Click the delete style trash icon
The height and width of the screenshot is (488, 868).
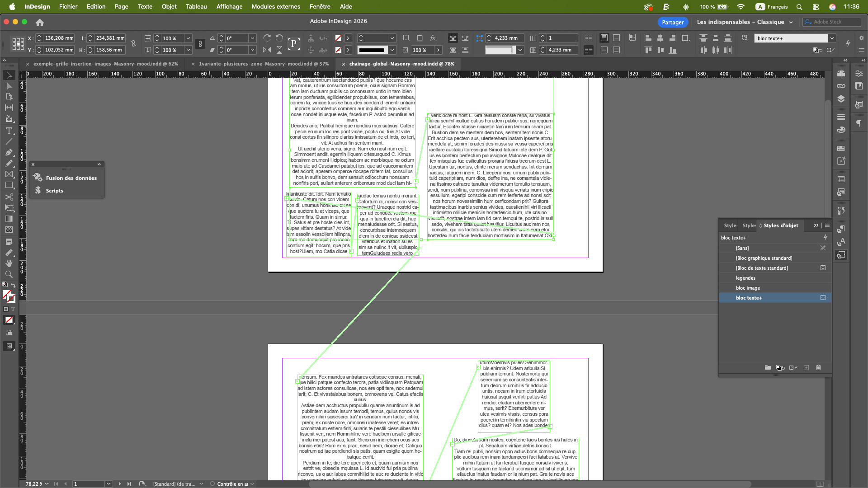[x=818, y=368]
